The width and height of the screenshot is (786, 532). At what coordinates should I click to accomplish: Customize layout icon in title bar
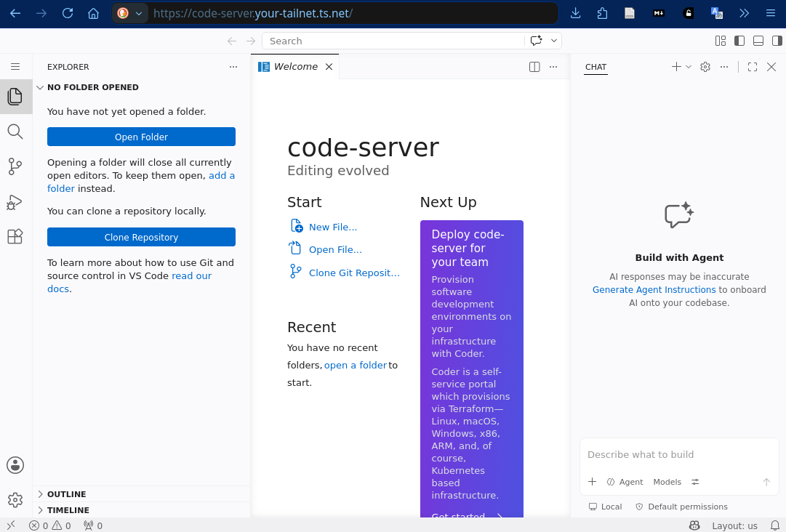[x=721, y=41]
